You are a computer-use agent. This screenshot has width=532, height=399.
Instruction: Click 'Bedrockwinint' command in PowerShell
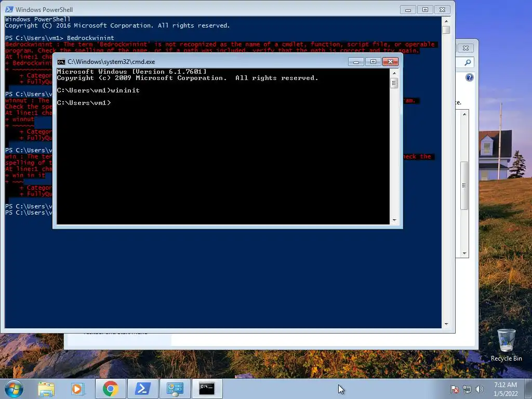(x=90, y=38)
